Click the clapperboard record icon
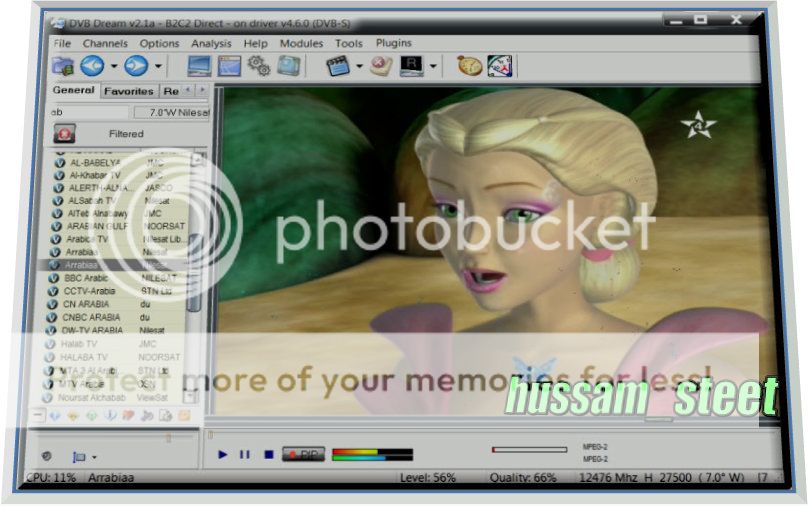This screenshot has height=506, width=808. 338,66
